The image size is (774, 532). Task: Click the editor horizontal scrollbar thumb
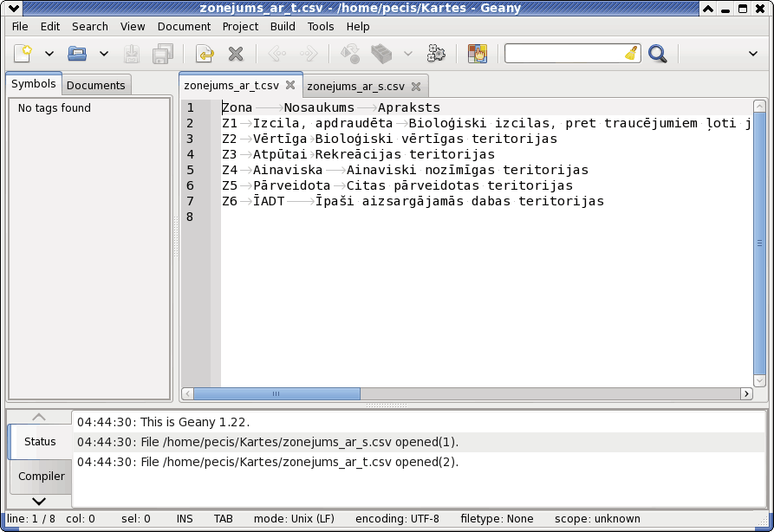point(276,393)
